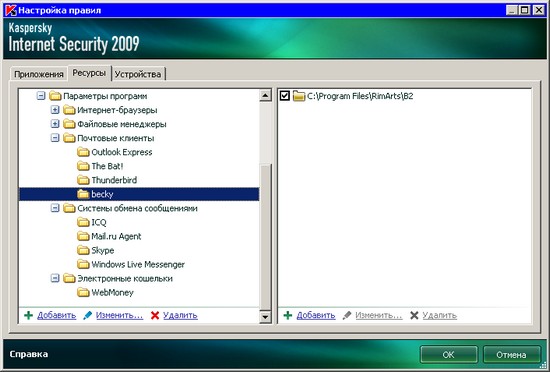Viewport: 550px width, 372px height.
Task: Click red X delete icon in left pane
Action: tap(155, 315)
